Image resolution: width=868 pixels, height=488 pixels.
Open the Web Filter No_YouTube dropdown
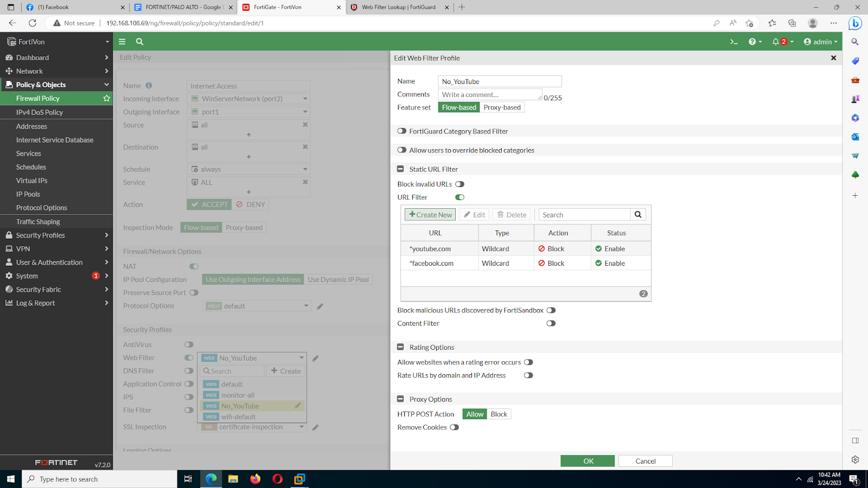[252, 358]
